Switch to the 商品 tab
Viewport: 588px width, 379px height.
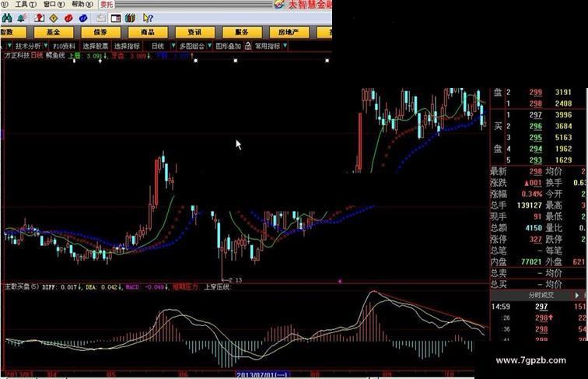pos(148,32)
